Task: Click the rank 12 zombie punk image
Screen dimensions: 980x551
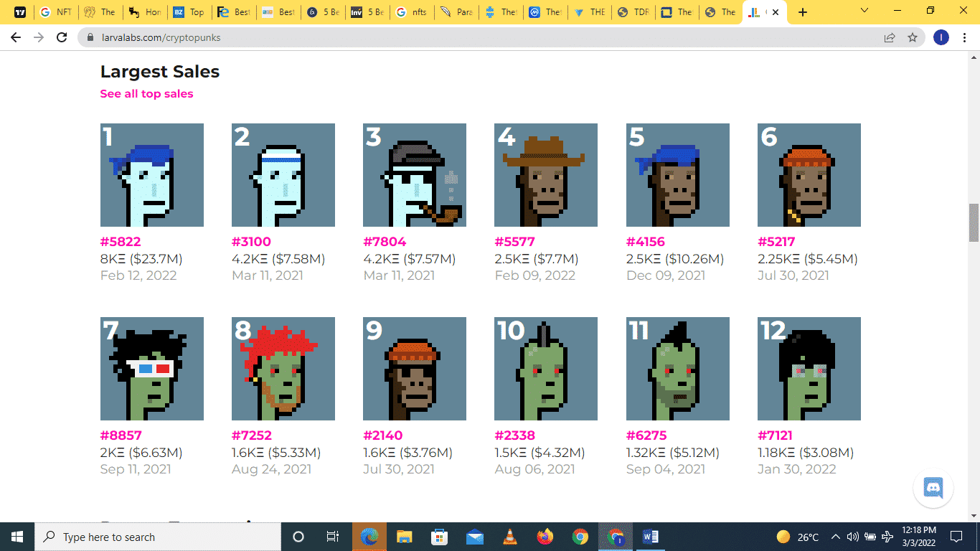Action: click(x=809, y=369)
